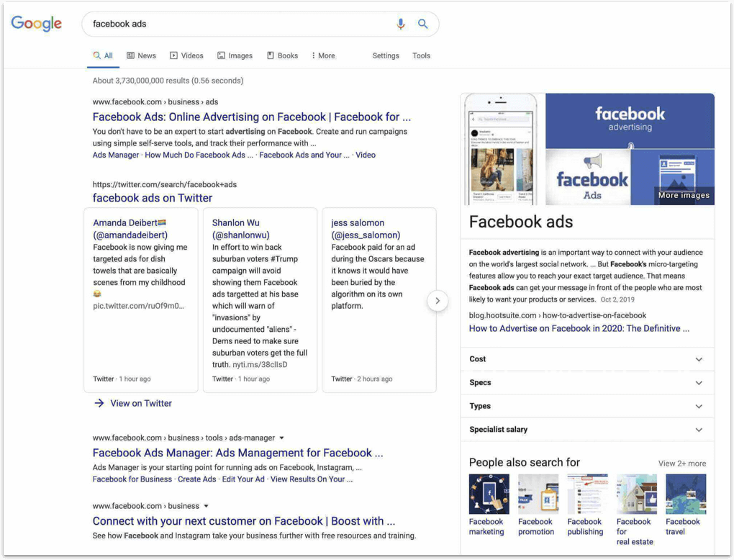Open the Ads Manager sitelink

tap(116, 155)
